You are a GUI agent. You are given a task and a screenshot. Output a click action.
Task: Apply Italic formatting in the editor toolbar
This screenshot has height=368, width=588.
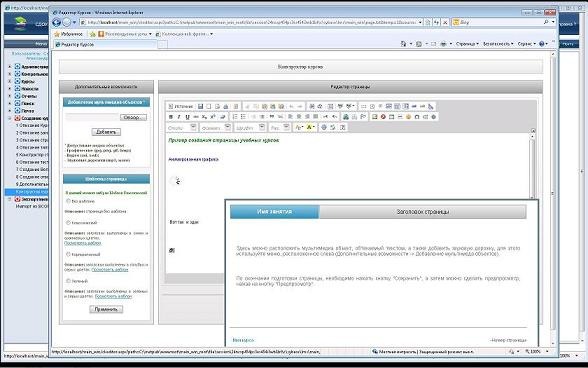pyautogui.click(x=179, y=117)
